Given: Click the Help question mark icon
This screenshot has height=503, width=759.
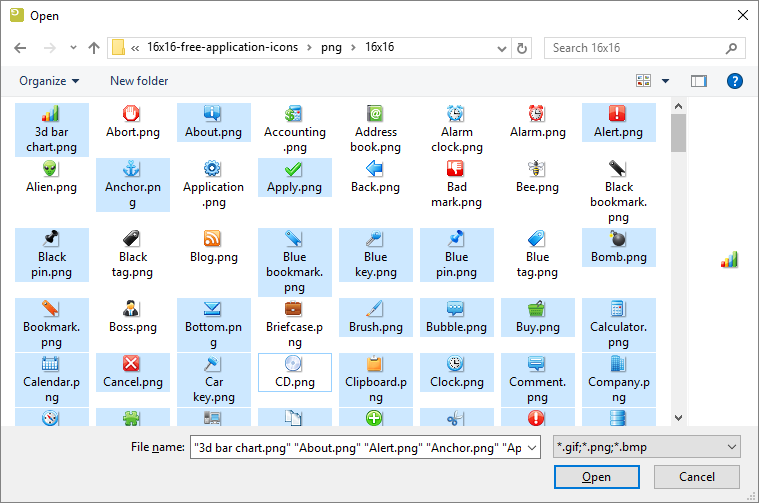Looking at the screenshot, I should (735, 81).
